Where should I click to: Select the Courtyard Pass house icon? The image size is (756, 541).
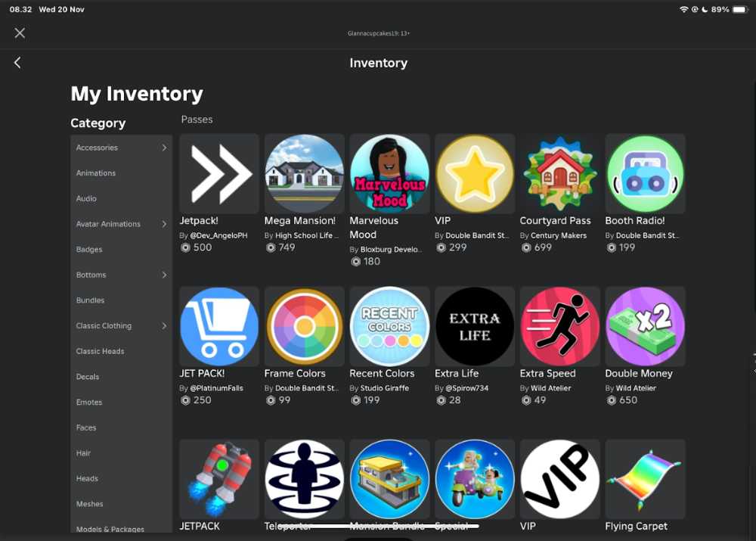[559, 174]
